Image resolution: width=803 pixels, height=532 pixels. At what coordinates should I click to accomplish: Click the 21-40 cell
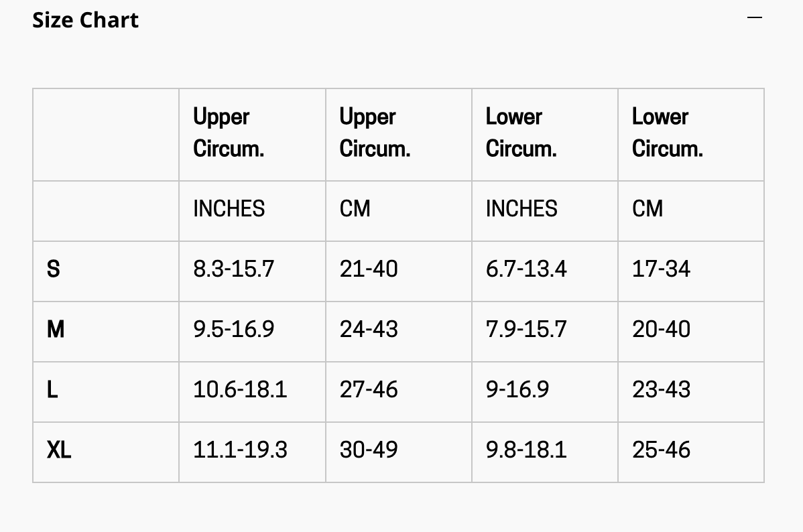[369, 269]
